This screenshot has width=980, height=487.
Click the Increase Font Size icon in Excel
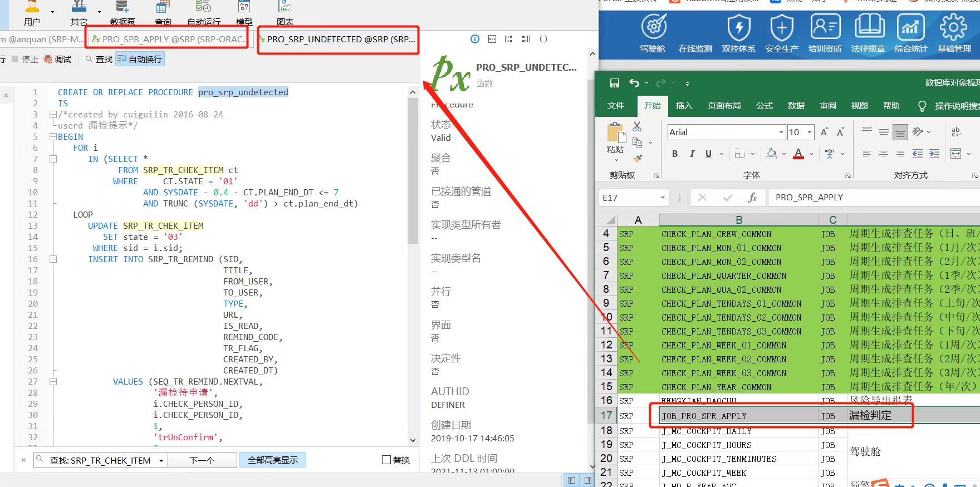click(824, 132)
